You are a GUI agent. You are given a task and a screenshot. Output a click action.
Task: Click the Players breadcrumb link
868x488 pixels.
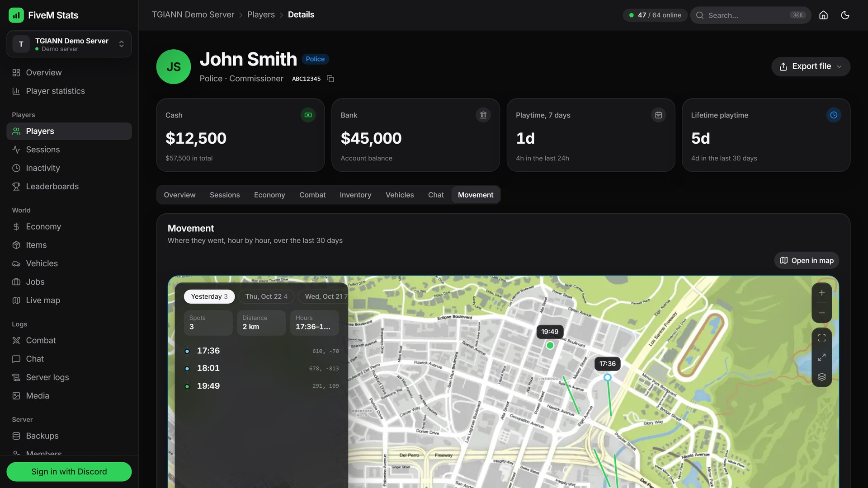tap(261, 15)
